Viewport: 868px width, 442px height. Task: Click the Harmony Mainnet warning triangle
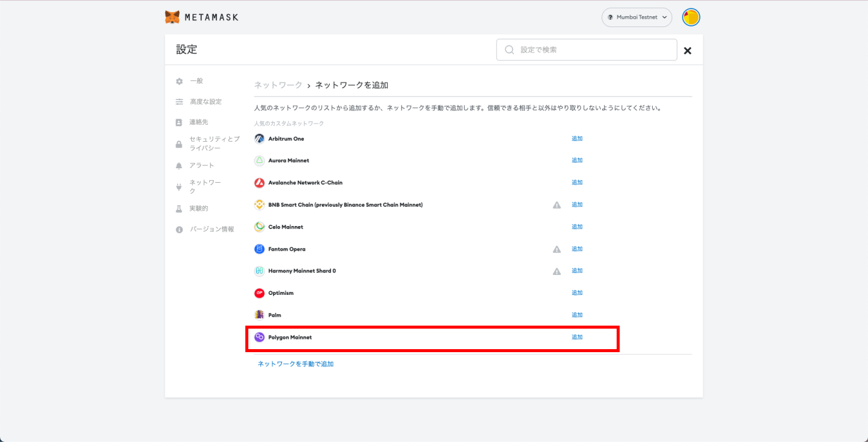click(x=557, y=271)
